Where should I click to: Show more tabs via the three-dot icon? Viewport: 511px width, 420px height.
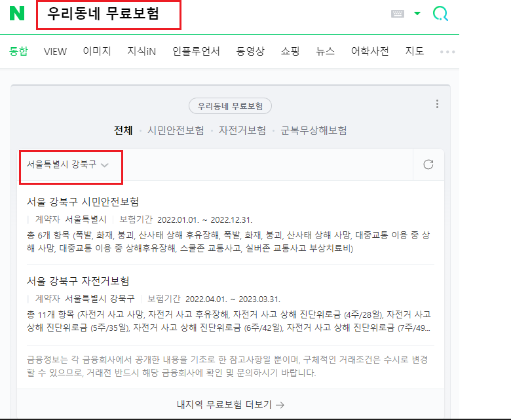click(447, 52)
